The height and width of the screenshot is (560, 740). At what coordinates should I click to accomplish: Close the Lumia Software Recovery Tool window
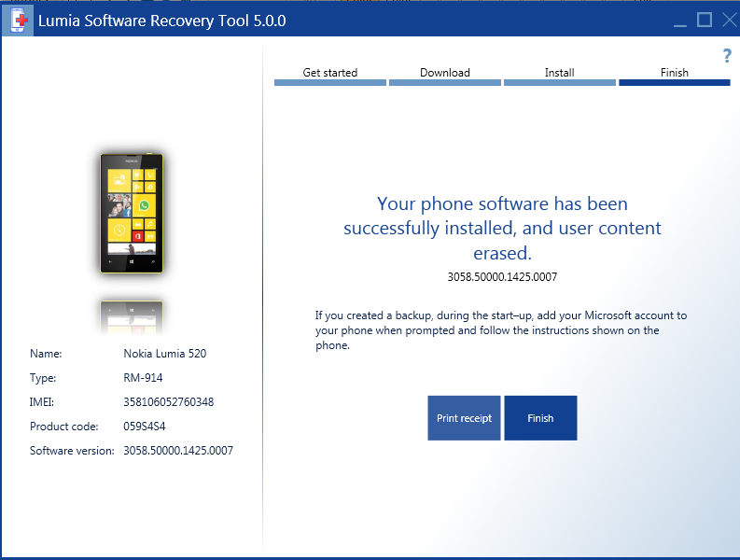pyautogui.click(x=727, y=20)
